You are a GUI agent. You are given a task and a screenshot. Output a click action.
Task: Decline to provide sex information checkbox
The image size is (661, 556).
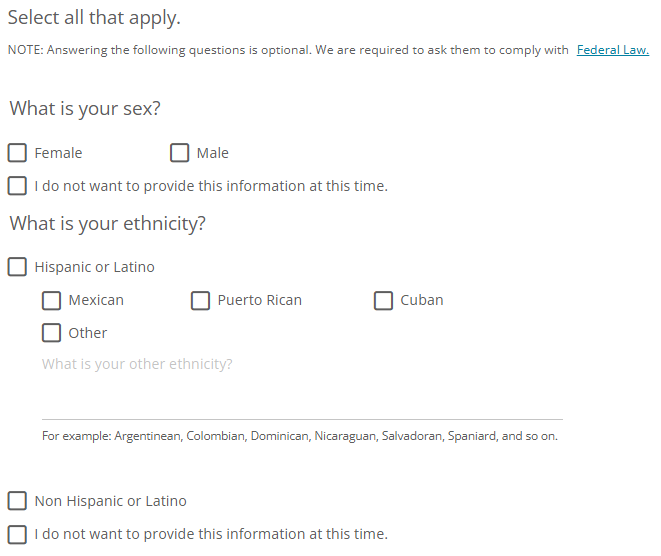(17, 186)
